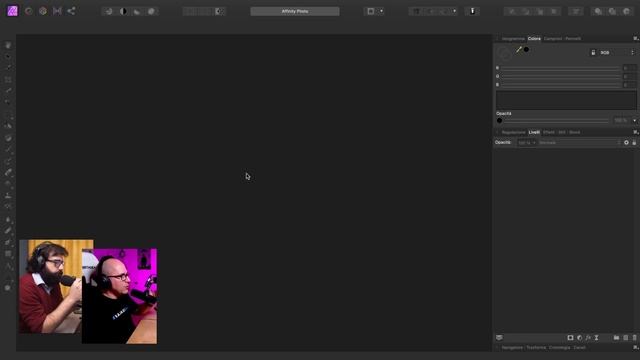Switch to the Campioni tab
The height and width of the screenshot is (360, 640).
553,39
